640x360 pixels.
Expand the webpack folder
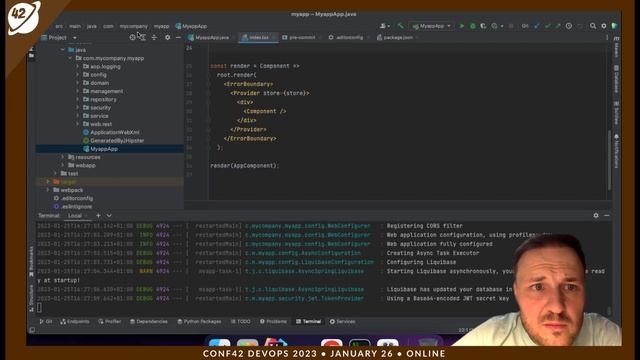pos(48,190)
